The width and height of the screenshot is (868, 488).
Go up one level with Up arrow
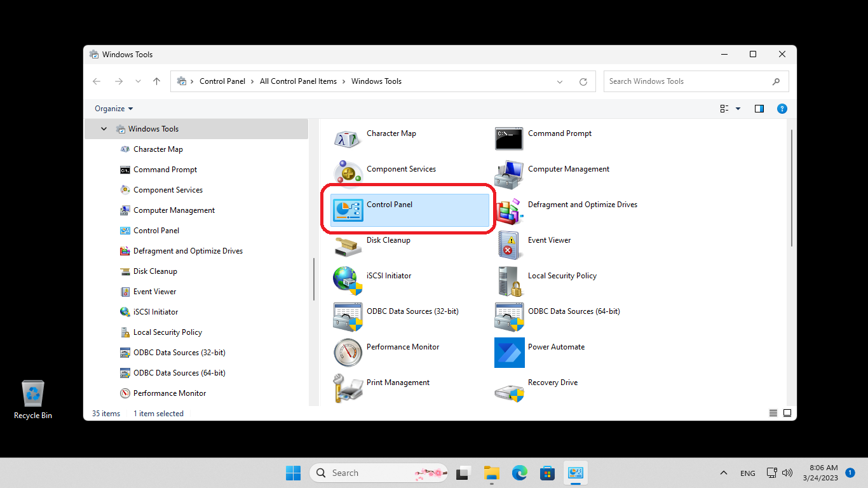(157, 81)
